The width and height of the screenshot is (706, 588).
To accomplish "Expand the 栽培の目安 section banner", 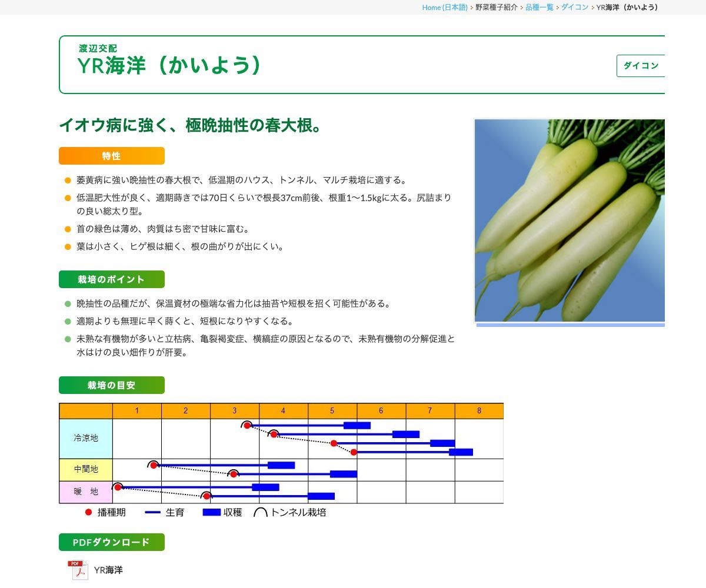I will pos(111,385).
